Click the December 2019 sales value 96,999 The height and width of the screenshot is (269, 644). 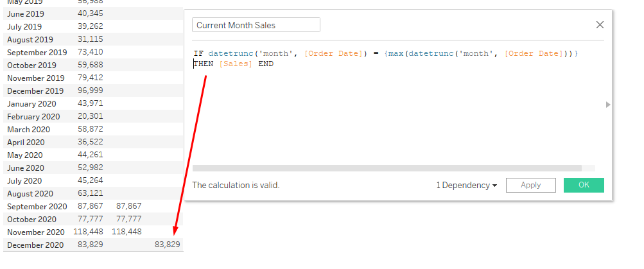tap(90, 91)
